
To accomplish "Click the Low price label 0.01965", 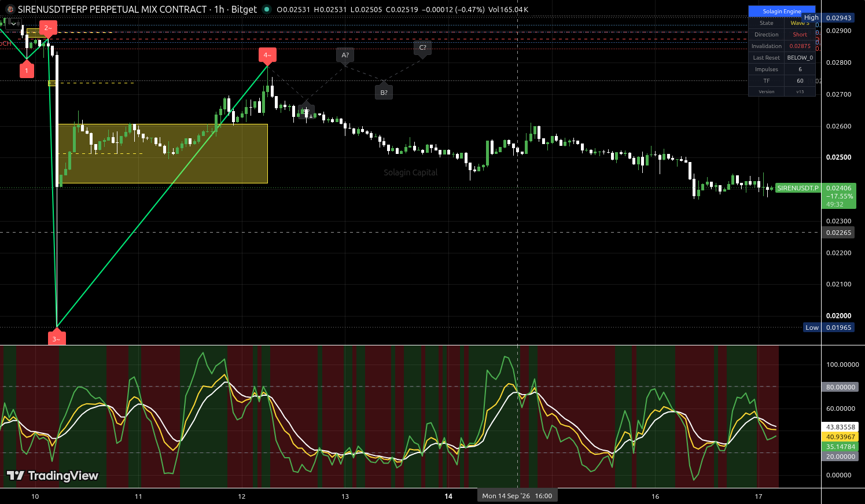I will tap(838, 328).
